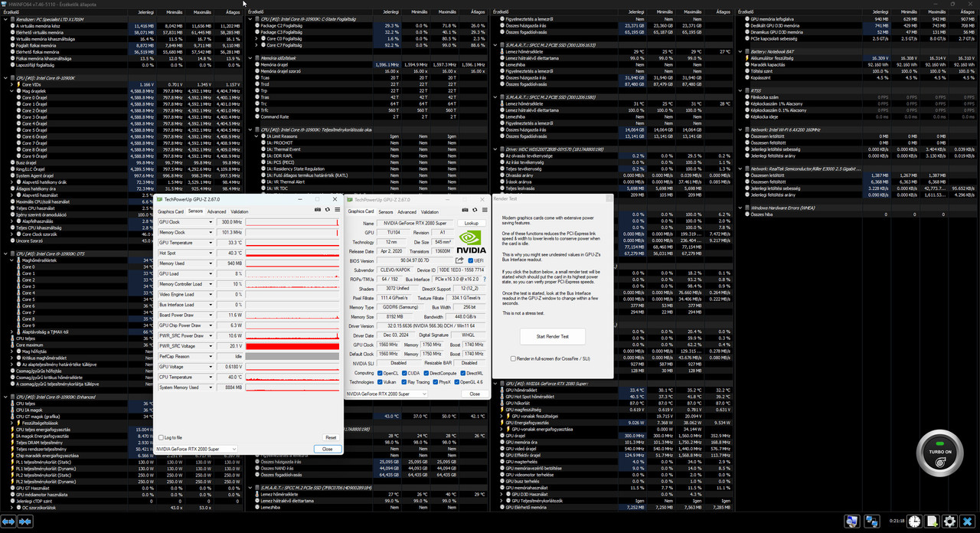The image size is (980, 533).
Task: Toggle the OpenCL checkbox
Action: [380, 373]
